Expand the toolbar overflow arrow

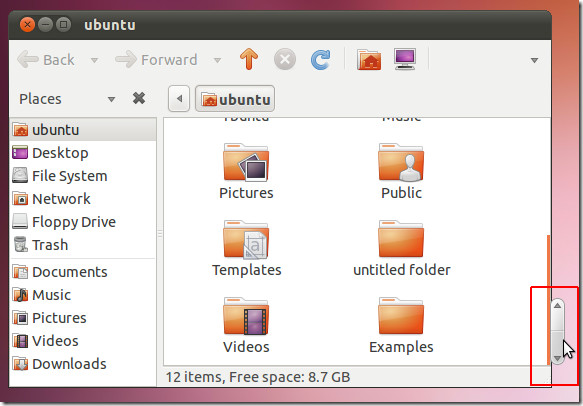[x=534, y=60]
